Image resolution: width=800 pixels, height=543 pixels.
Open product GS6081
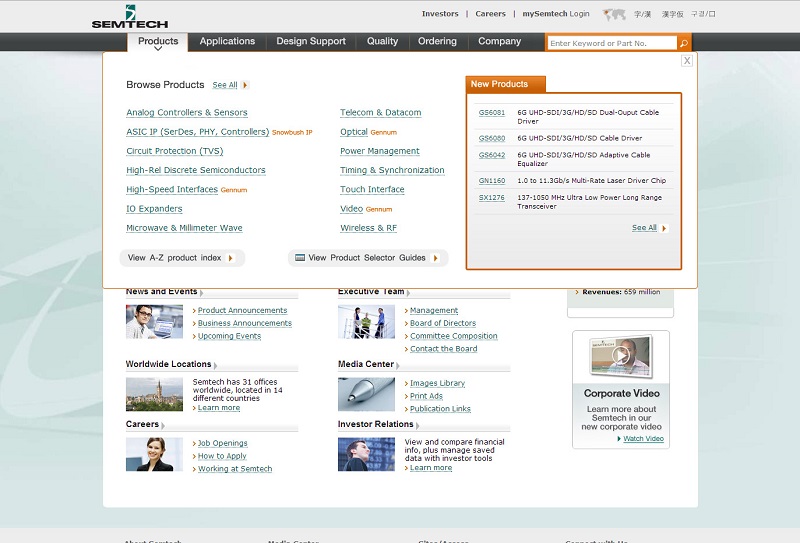(x=491, y=112)
